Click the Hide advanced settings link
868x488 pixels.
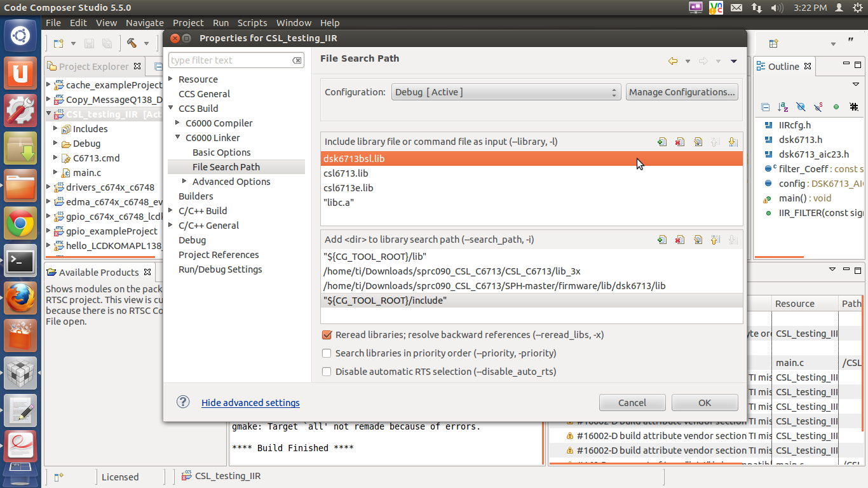pyautogui.click(x=250, y=402)
